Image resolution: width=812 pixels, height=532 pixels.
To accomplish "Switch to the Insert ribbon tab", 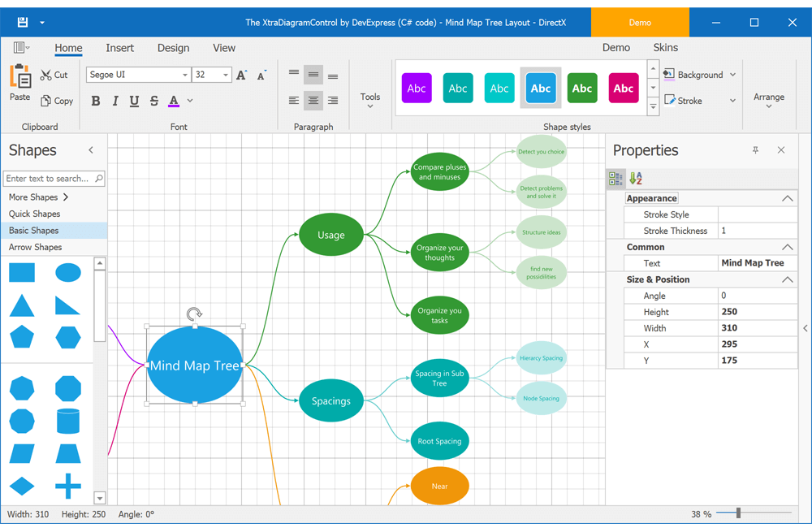I will pos(119,48).
